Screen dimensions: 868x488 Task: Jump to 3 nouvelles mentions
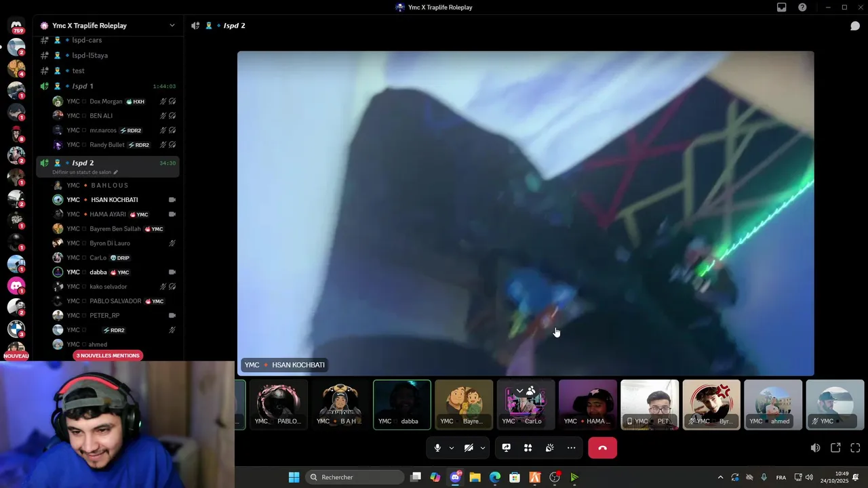click(108, 355)
